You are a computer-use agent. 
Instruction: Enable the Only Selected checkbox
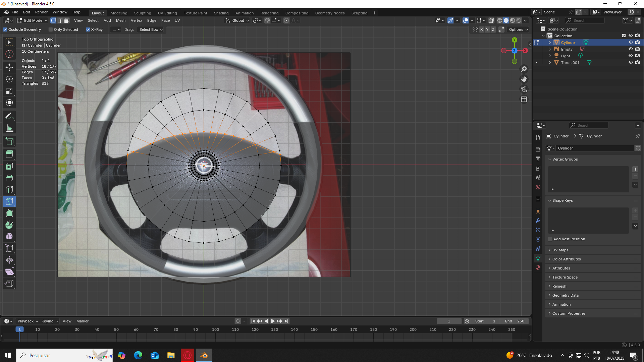[x=51, y=29]
